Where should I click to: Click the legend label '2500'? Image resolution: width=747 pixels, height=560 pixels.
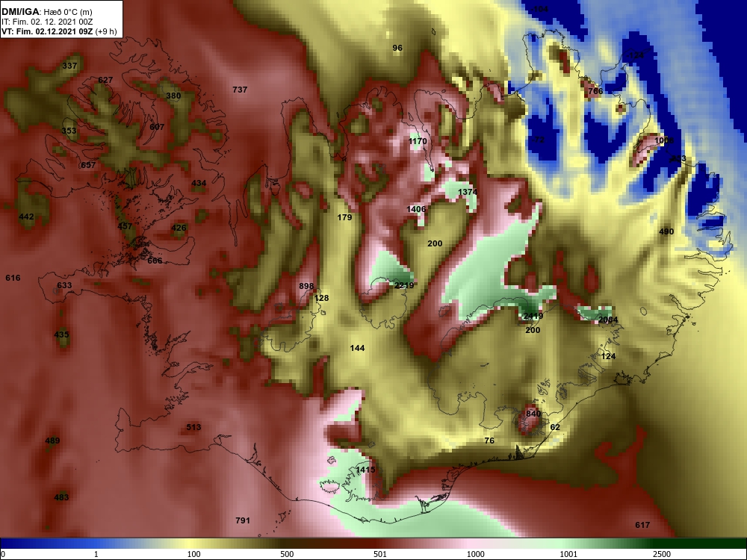coord(662,554)
